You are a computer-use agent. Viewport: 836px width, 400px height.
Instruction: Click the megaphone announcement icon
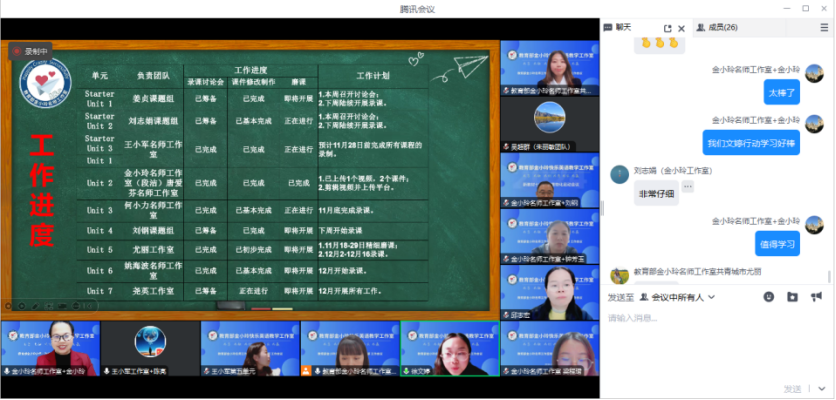point(816,297)
